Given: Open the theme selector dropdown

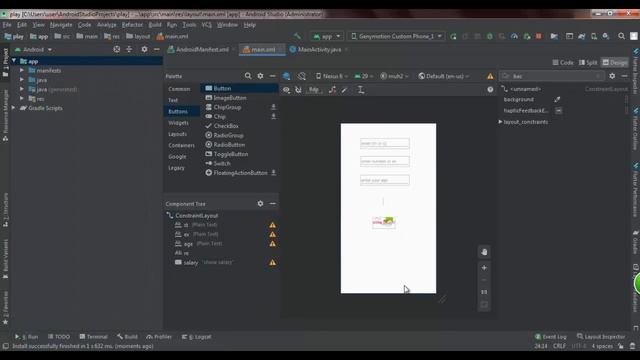Looking at the screenshot, I should tap(393, 76).
